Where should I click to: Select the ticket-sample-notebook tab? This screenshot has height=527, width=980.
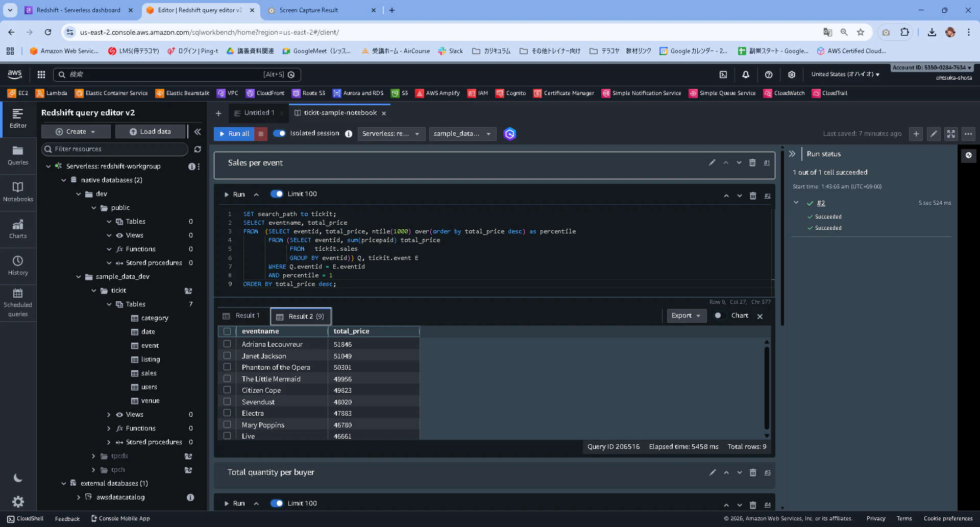tap(340, 113)
